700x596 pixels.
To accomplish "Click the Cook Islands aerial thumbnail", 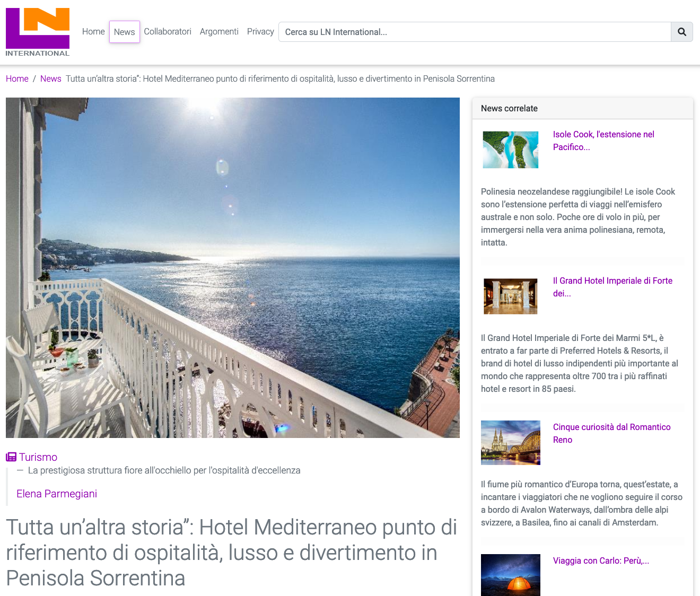I will coord(511,150).
